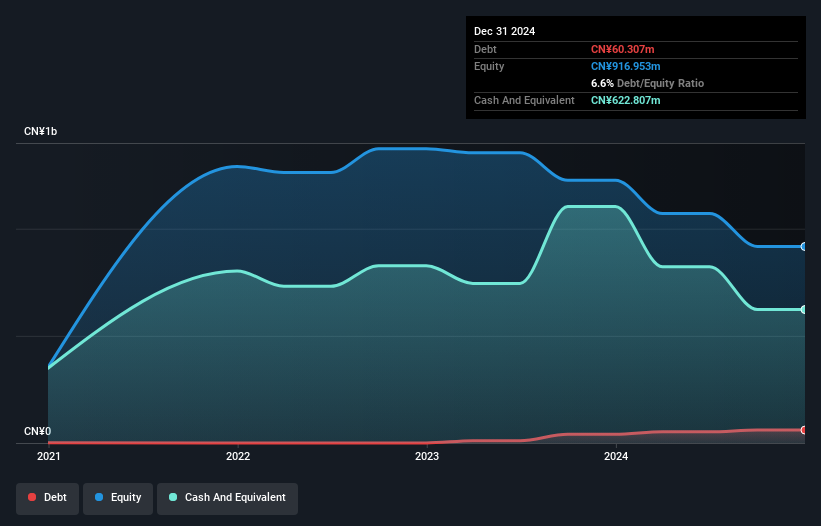Select the Debt endpoint marker on chart
This screenshot has width=821, height=526.
pyautogui.click(x=804, y=430)
